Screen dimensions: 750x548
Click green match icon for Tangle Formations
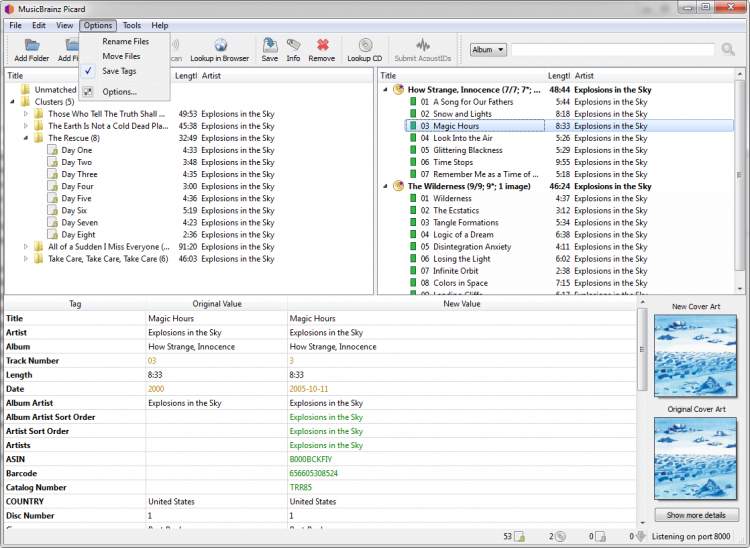click(x=413, y=222)
